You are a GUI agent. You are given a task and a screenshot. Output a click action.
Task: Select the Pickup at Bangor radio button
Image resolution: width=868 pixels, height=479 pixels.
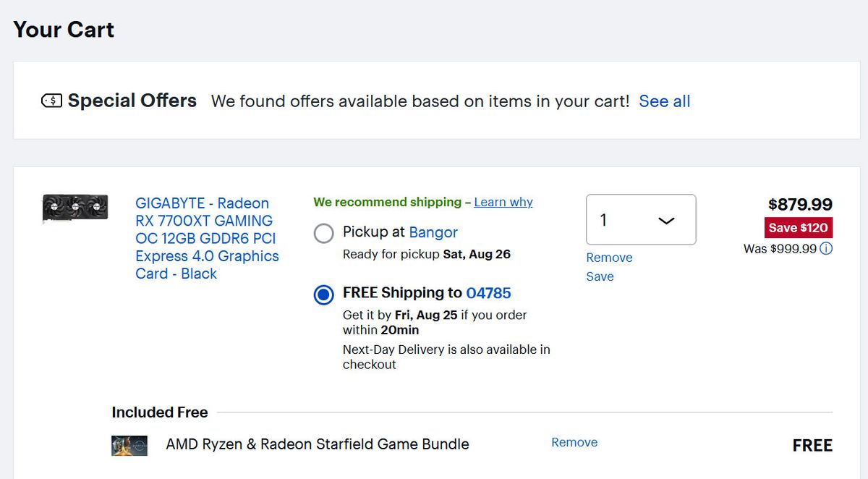(x=324, y=233)
